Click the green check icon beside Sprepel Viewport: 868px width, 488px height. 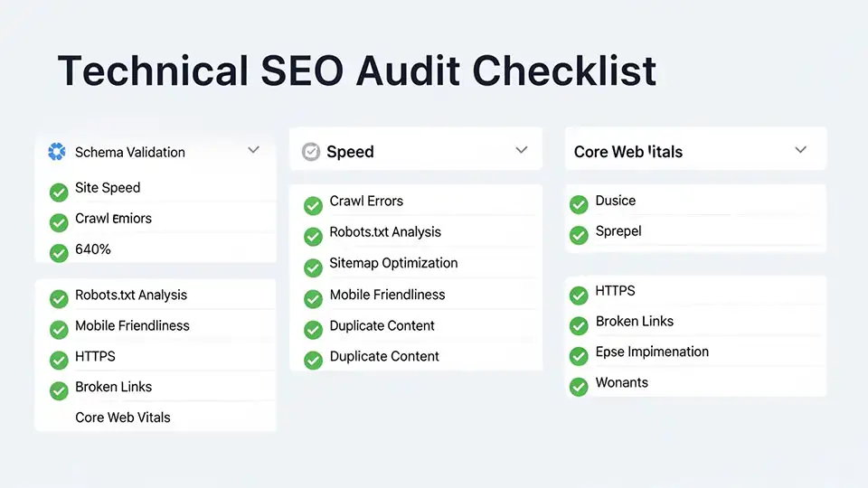point(579,236)
